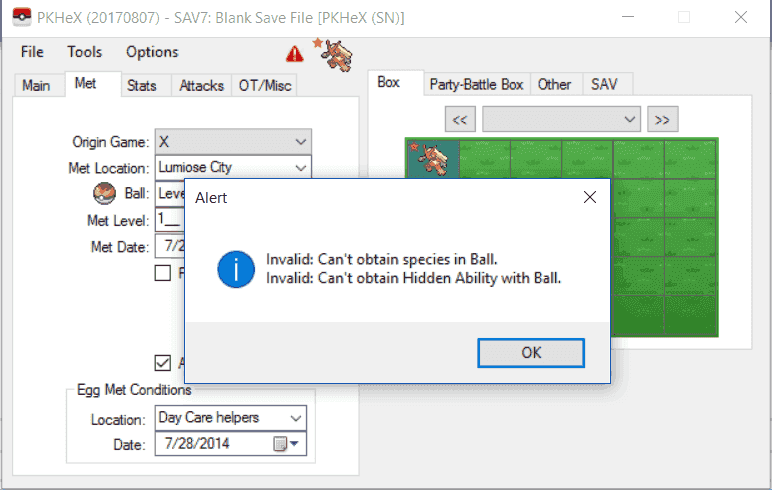Click the PKHeX Poké Ball app icon in the title bar

(22, 17)
